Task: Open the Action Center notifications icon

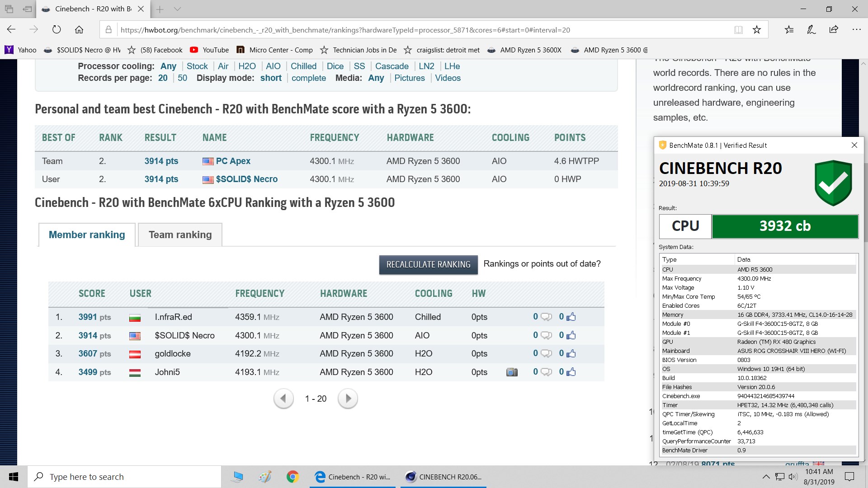Action: pos(849,477)
